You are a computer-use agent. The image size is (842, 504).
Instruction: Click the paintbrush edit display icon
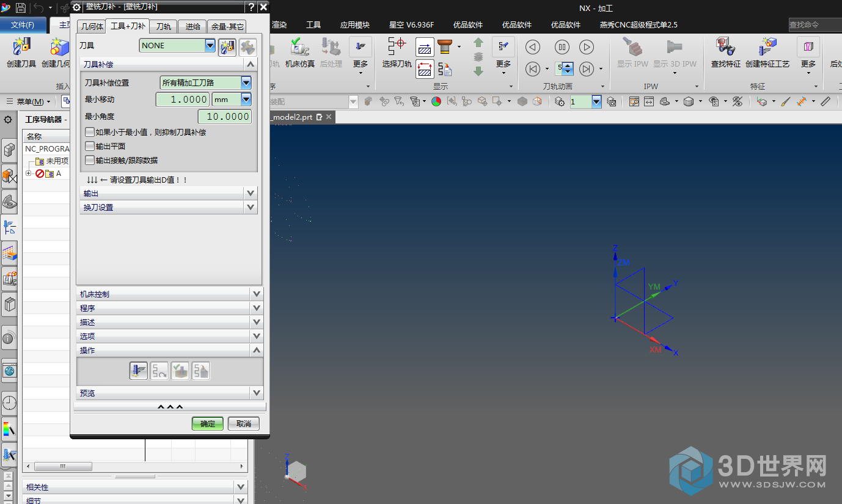tap(786, 102)
